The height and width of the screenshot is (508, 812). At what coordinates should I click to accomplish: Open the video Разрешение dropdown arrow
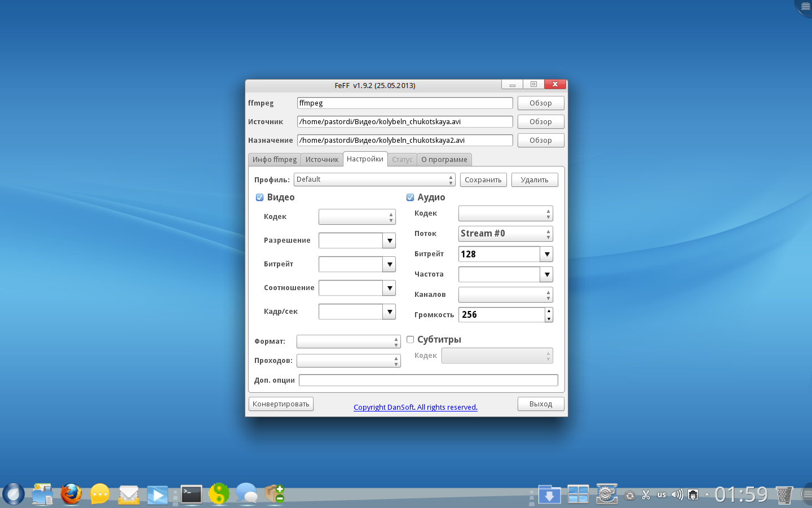click(x=389, y=241)
